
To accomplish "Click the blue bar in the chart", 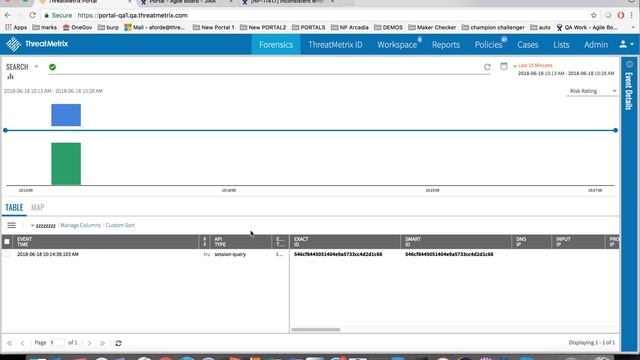I will [x=66, y=115].
